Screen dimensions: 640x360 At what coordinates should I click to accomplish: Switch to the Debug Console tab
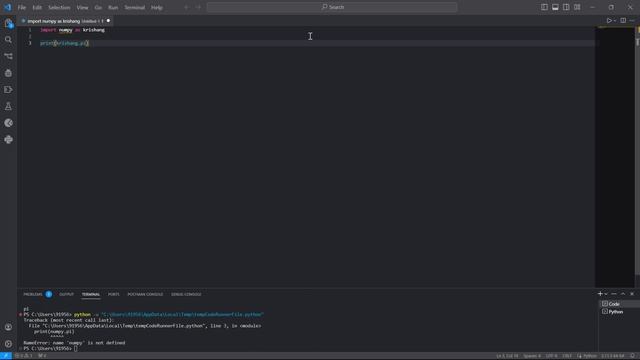(x=186, y=294)
